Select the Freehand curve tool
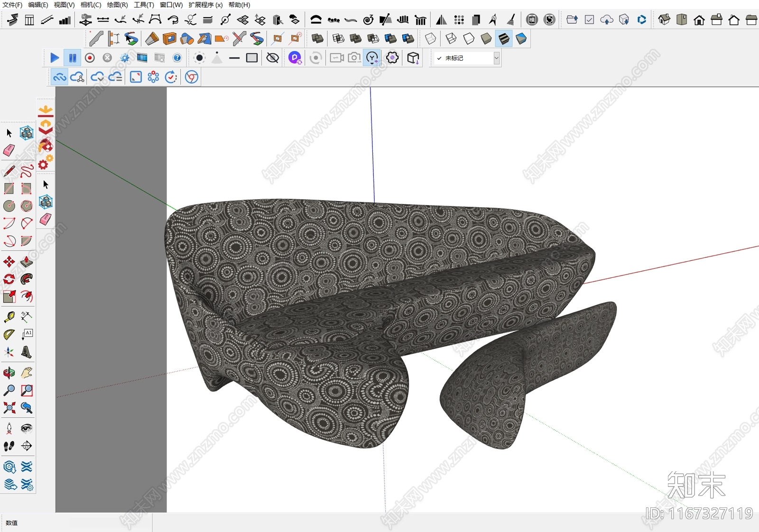The width and height of the screenshot is (759, 532). tap(27, 171)
